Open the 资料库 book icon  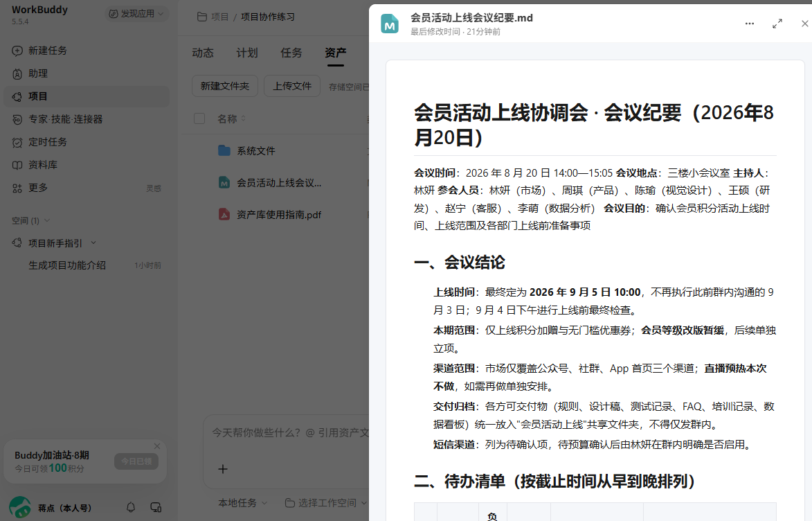tap(17, 165)
